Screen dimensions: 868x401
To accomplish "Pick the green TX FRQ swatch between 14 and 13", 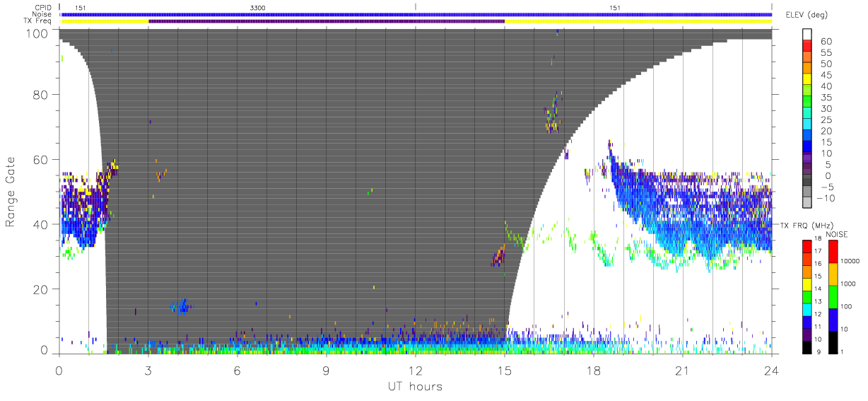I will (x=808, y=296).
